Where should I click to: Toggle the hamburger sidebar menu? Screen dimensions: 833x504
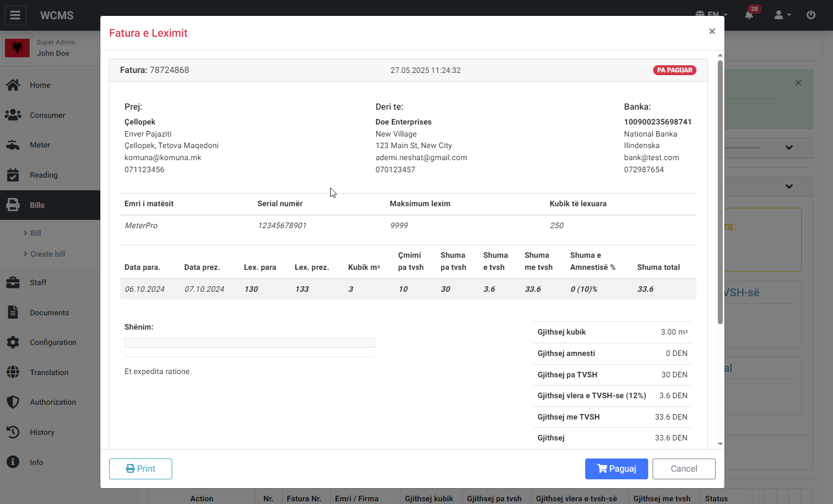pos(15,15)
